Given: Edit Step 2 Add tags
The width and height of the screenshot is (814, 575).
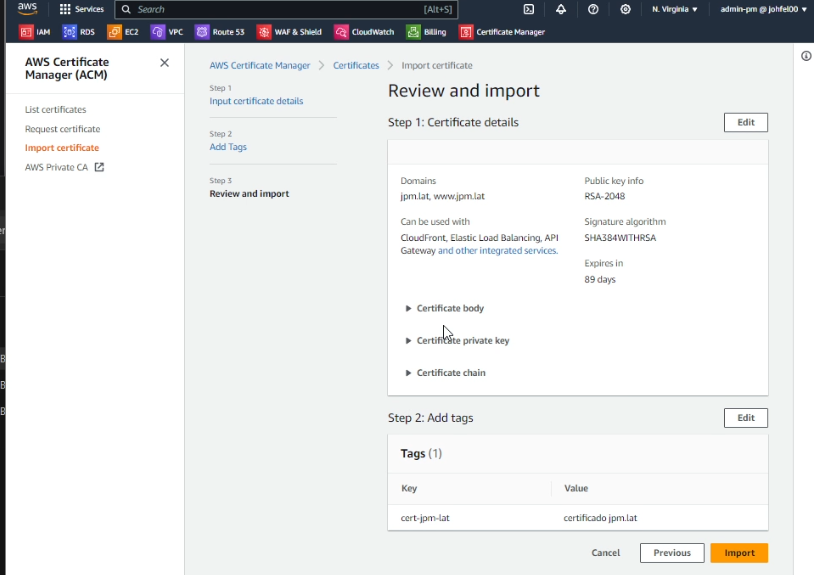Looking at the screenshot, I should pyautogui.click(x=745, y=418).
